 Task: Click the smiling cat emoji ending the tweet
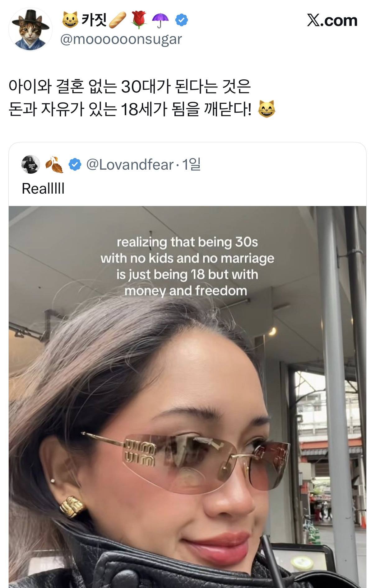(x=267, y=109)
